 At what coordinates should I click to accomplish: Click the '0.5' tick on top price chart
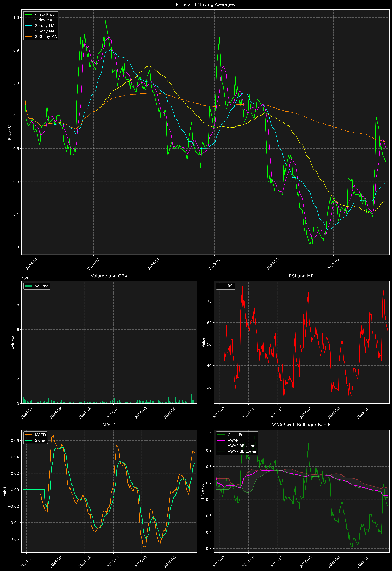click(x=16, y=181)
